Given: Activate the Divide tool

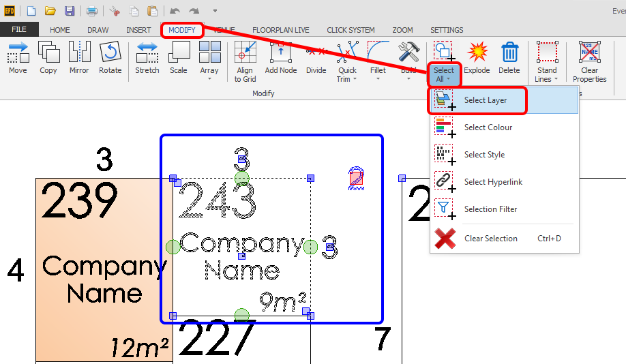Looking at the screenshot, I should point(316,57).
